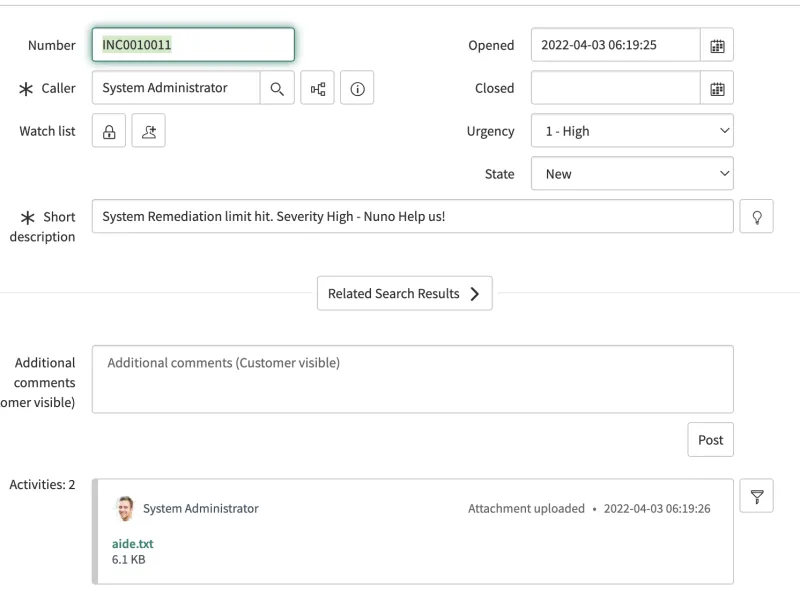This screenshot has height=591, width=800.
Task: Open the aide.txt attachment link
Action: point(133,544)
